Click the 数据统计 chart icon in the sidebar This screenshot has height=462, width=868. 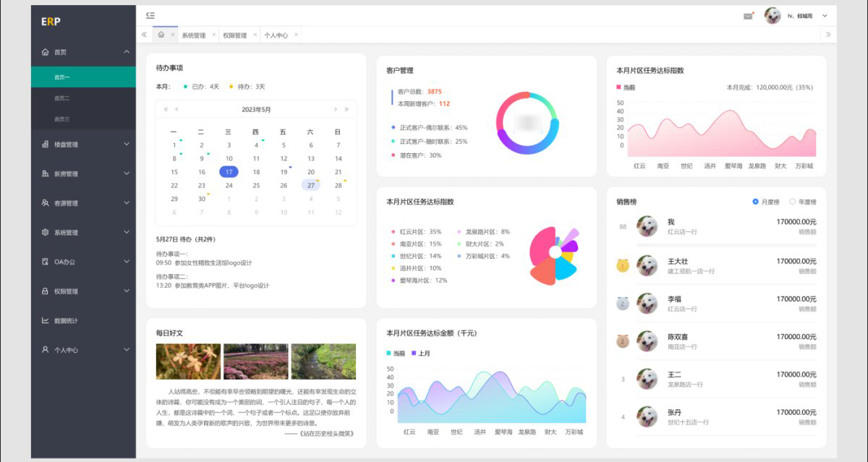45,320
